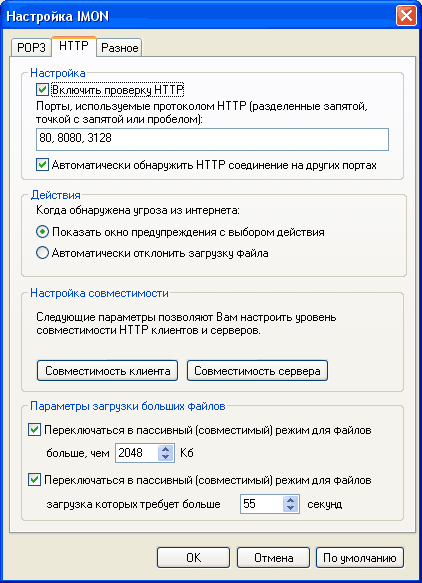Click the HTTP ports input field
This screenshot has height=583, width=422.
(212, 139)
